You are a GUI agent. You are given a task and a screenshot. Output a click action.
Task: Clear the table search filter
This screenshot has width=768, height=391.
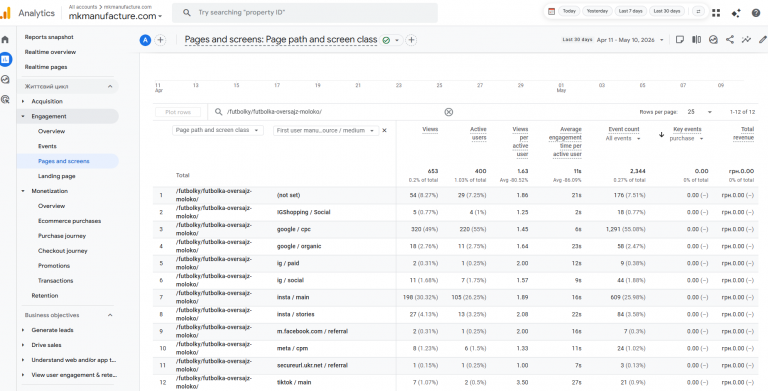448,112
